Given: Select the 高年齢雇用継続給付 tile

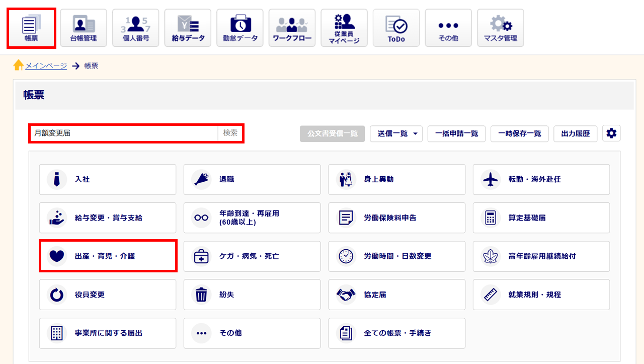Looking at the screenshot, I should [x=541, y=256].
